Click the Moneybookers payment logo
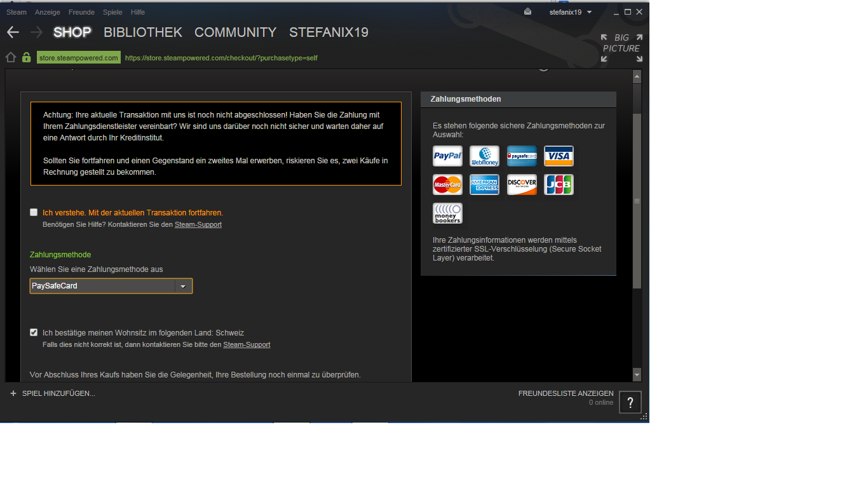The width and height of the screenshot is (868, 488). point(447,213)
